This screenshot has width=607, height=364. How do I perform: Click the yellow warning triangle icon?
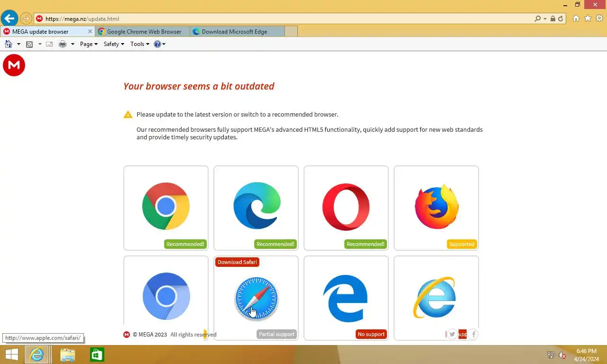pos(128,114)
